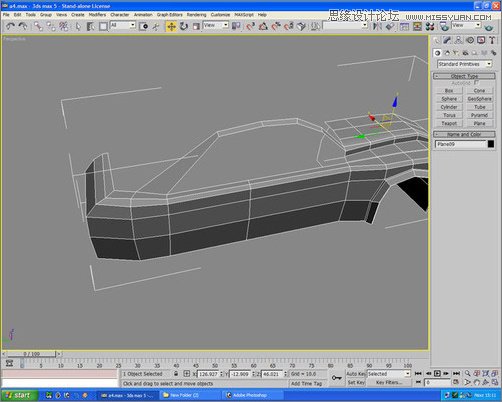Open the reference coordinate system 'View' dropdown

[216, 25]
